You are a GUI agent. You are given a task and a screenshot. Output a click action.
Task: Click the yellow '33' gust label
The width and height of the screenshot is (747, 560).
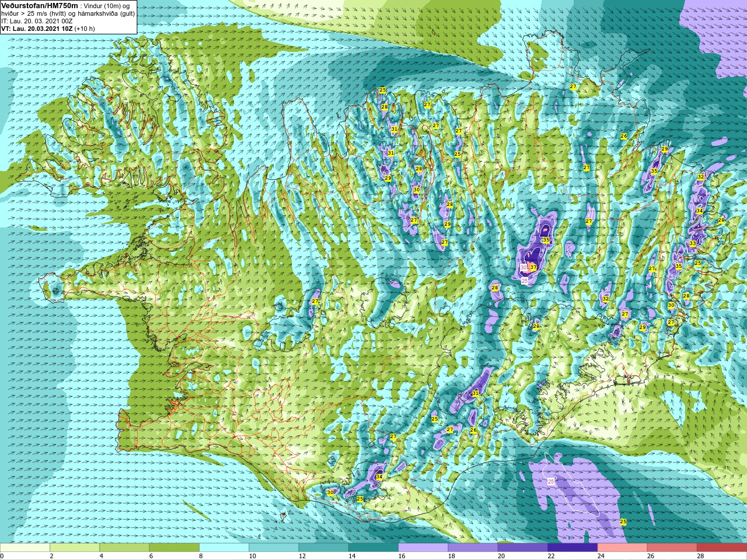tap(693, 243)
